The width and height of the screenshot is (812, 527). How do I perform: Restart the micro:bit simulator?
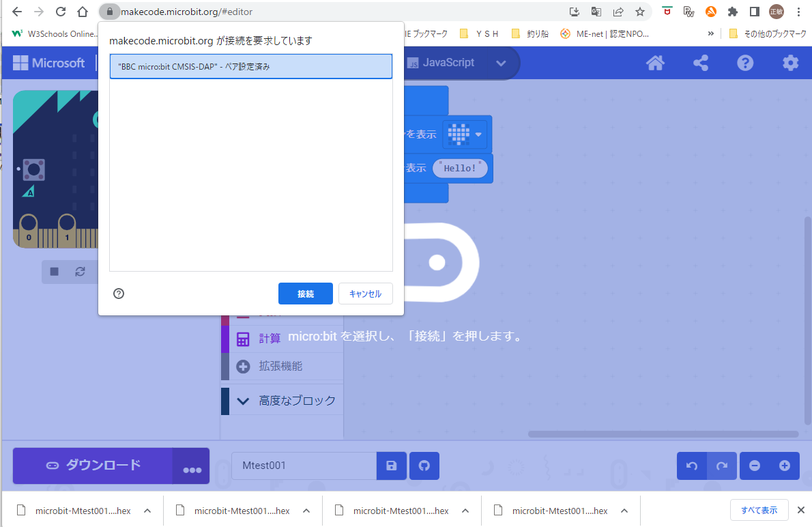pyautogui.click(x=80, y=272)
